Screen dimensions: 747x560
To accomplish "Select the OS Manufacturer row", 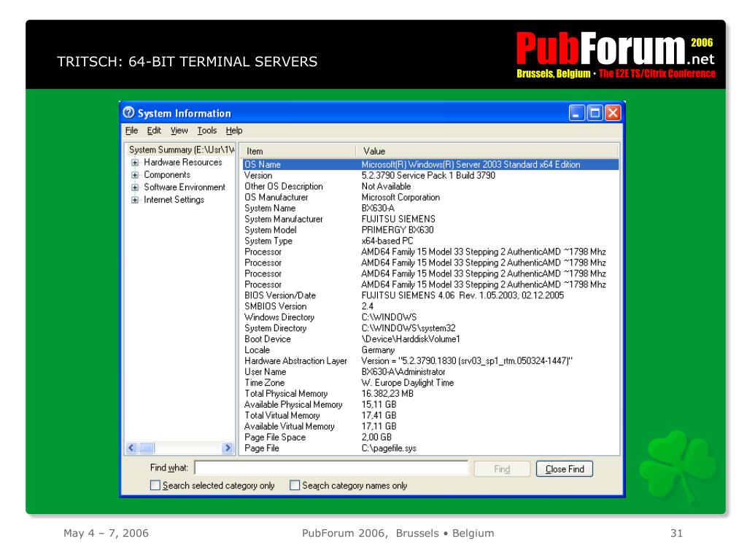I will pyautogui.click(x=430, y=197).
